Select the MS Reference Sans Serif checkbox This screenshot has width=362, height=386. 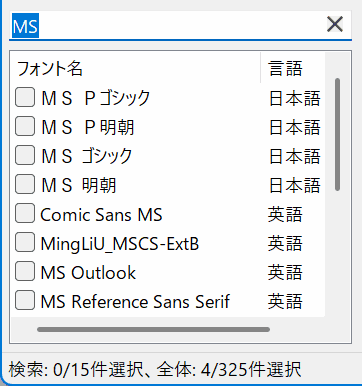coord(25,300)
